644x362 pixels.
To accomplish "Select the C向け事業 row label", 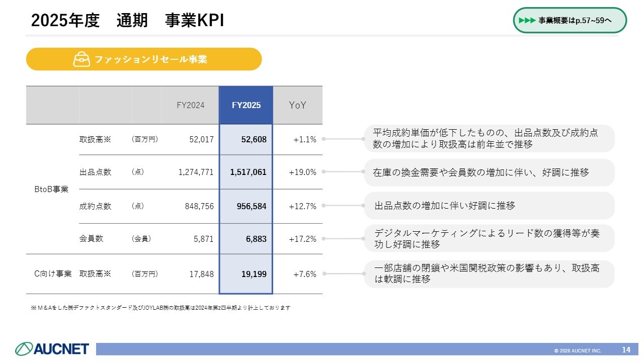I will 53,274.
